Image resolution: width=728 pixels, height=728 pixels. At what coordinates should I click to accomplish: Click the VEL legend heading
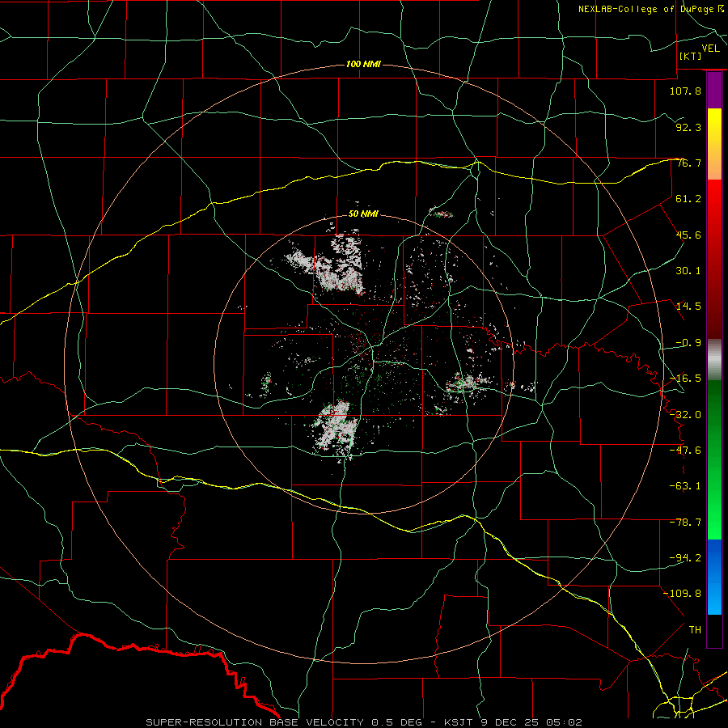tap(710, 49)
